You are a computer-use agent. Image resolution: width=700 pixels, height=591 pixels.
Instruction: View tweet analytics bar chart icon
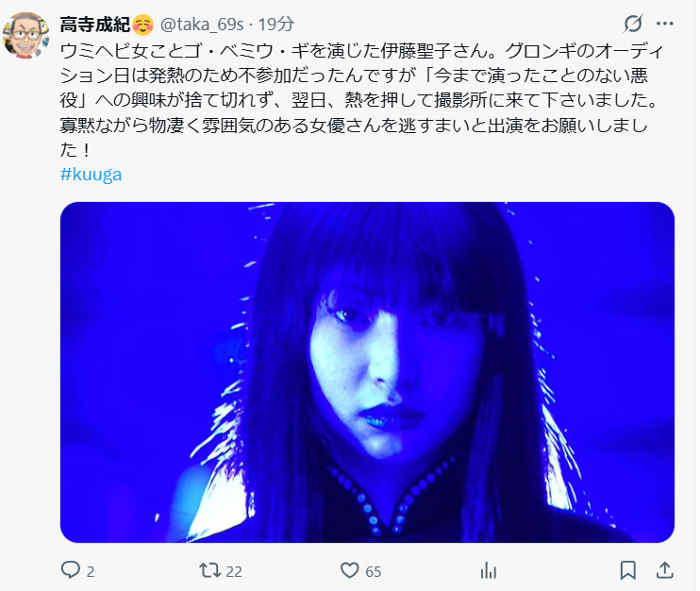tap(489, 571)
